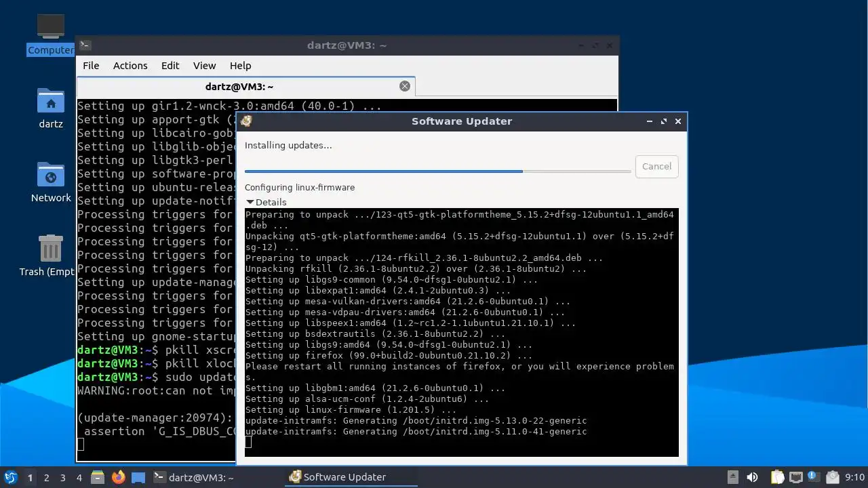
Task: Click the show desktop icon in taskbar
Action: tap(138, 477)
